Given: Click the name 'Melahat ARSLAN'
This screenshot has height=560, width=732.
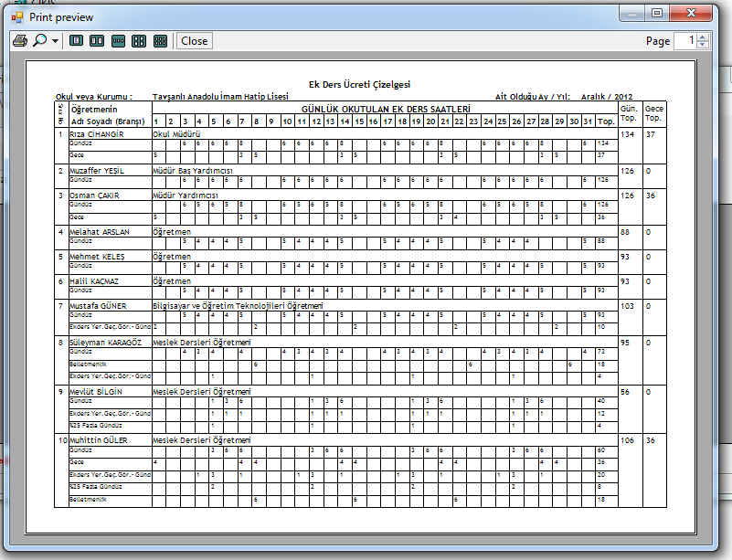Looking at the screenshot, I should pyautogui.click(x=100, y=232).
